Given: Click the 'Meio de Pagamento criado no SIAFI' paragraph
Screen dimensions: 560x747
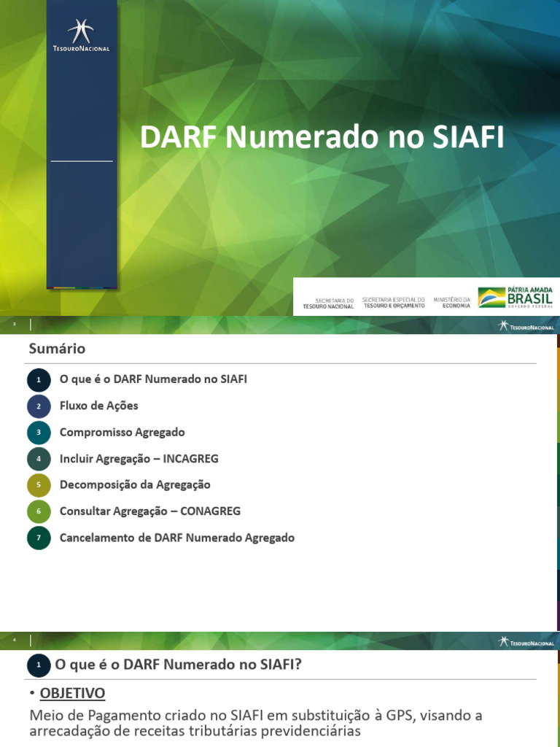Looking at the screenshot, I should click(256, 724).
